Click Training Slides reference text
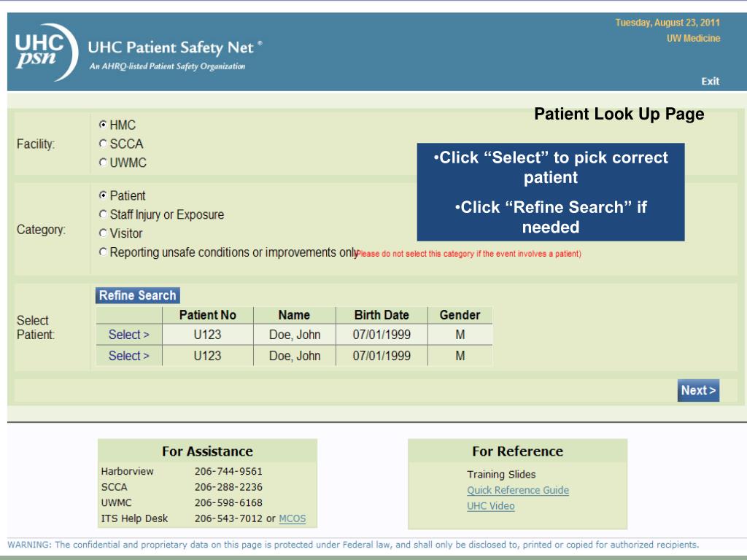Image resolution: width=747 pixels, height=560 pixels. pos(501,474)
